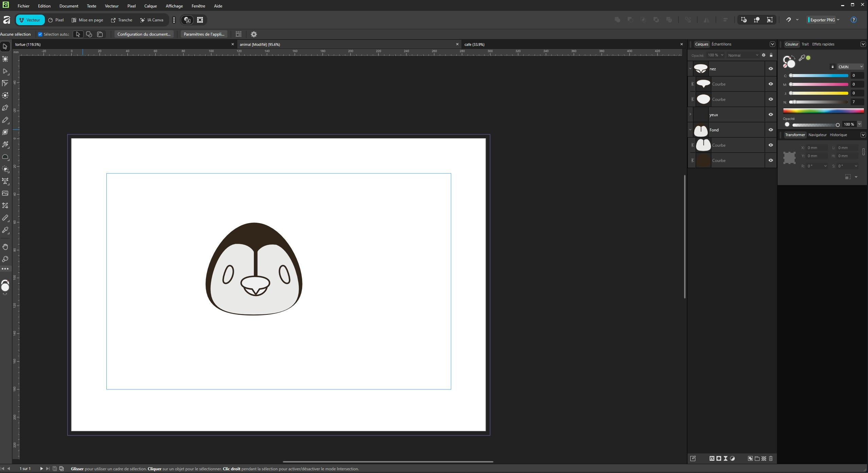Click the delete layer trash icon
This screenshot has height=473, width=868.
[771, 458]
